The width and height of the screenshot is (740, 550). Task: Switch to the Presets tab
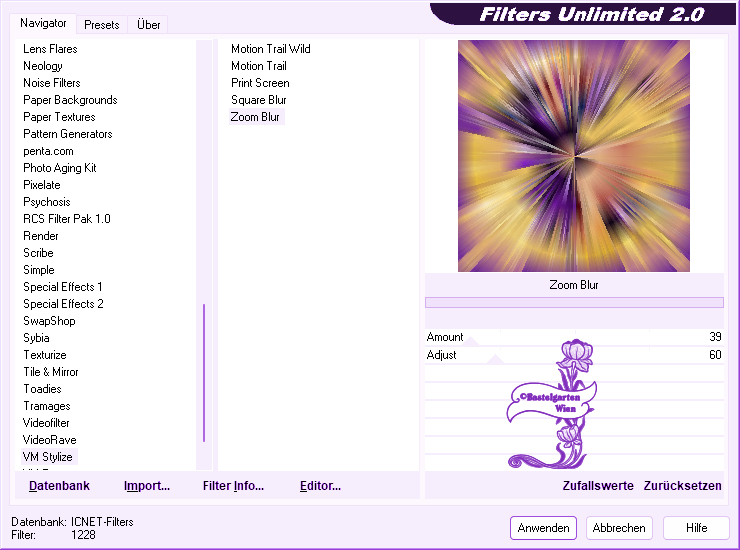pos(101,25)
